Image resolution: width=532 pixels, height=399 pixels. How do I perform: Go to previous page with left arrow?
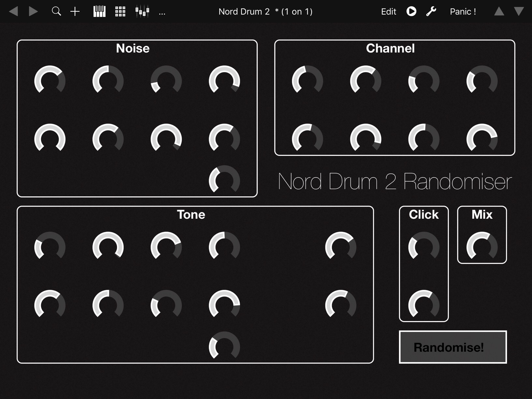tap(14, 11)
